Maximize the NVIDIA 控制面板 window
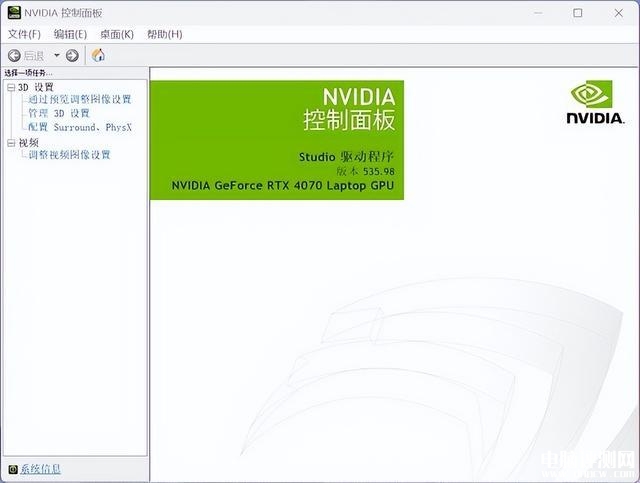 [578, 13]
